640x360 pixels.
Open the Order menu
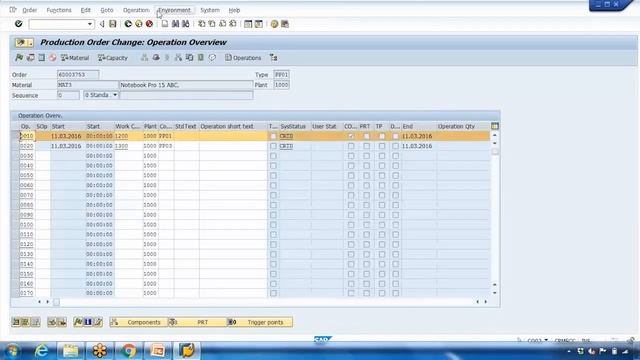point(29,10)
